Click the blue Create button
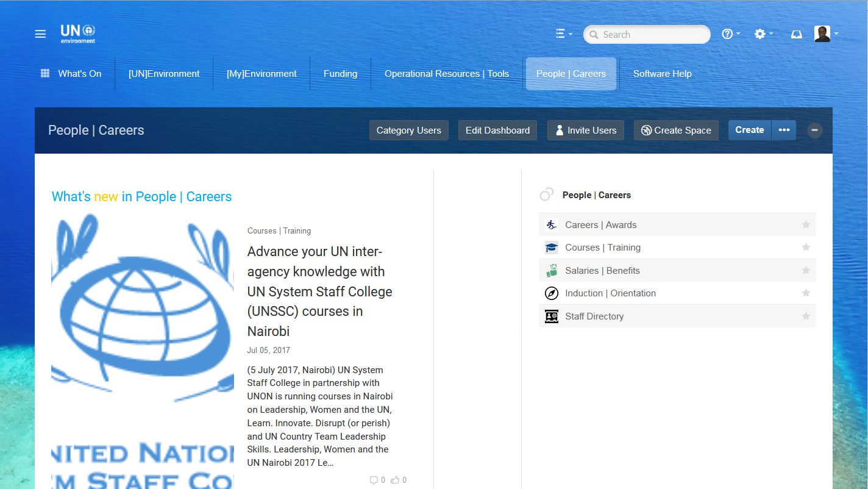The image size is (868, 489). [750, 130]
